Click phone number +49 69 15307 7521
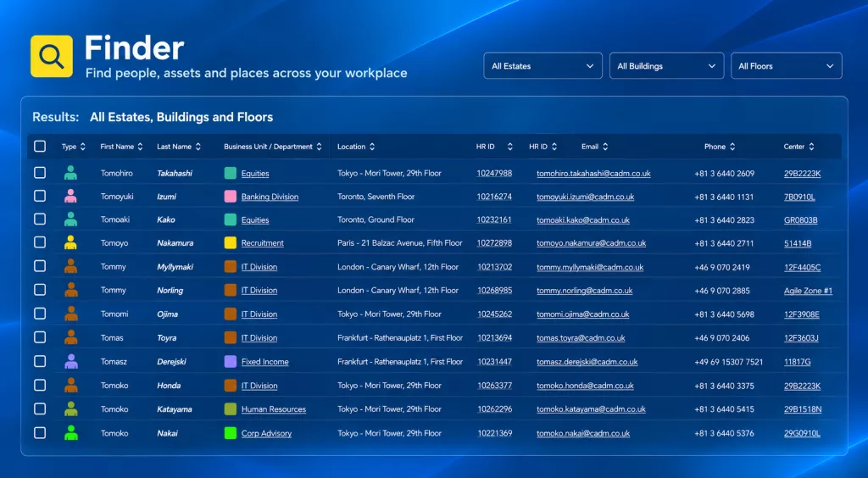 pyautogui.click(x=728, y=362)
